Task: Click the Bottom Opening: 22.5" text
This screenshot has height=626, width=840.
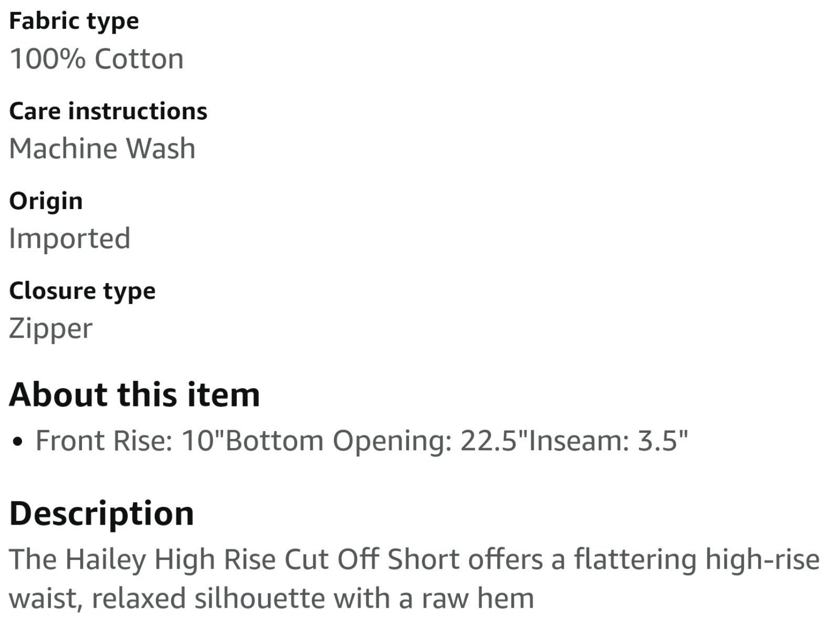Action: tap(376, 440)
